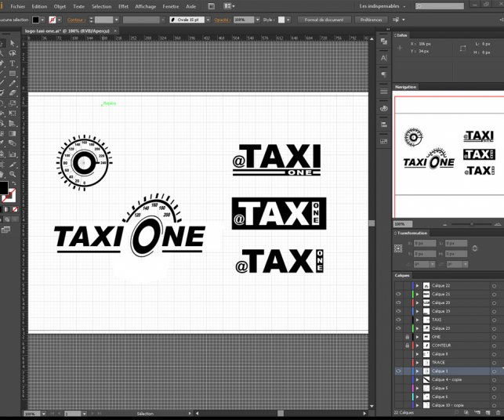Open the Character panel icon
Image resolution: width=504 pixels, height=420 pixels.
[384, 58]
